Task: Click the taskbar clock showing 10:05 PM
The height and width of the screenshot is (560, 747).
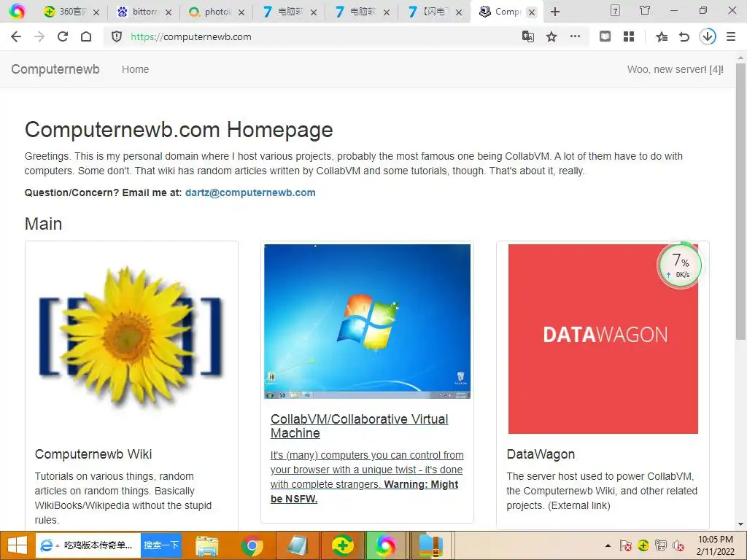Action: 715,545
